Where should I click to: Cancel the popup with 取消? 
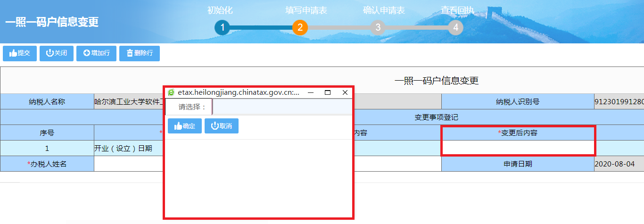tap(221, 126)
